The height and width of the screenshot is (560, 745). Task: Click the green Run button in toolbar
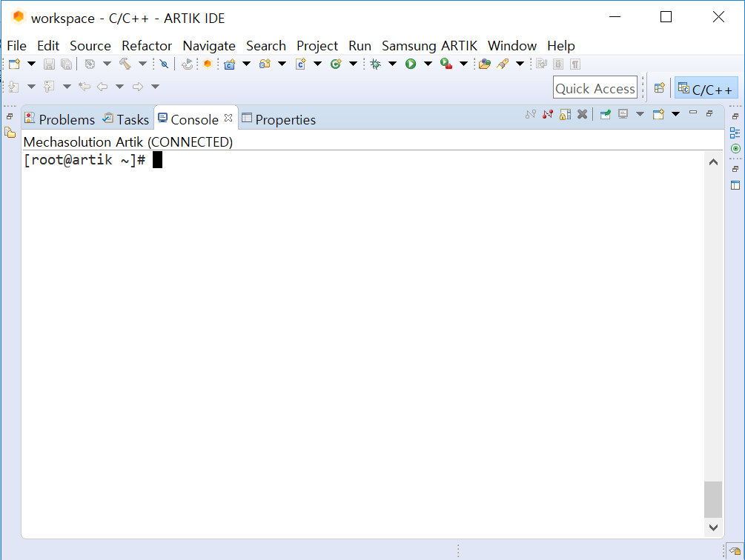tap(411, 64)
